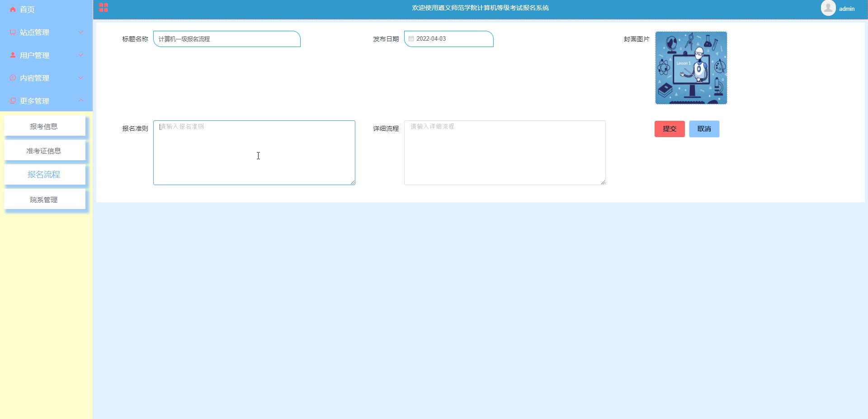Click the admin avatar icon
868x419 pixels.
tap(828, 8)
